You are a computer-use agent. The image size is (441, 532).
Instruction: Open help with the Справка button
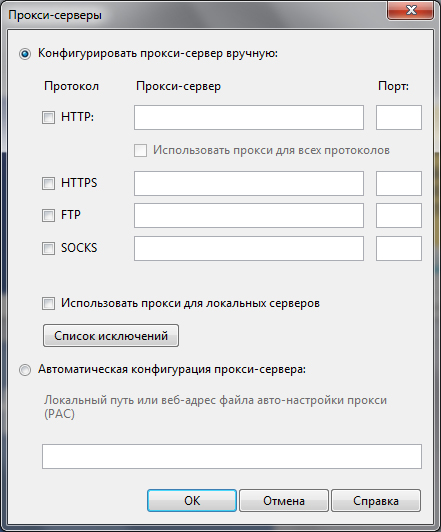pos(376,500)
